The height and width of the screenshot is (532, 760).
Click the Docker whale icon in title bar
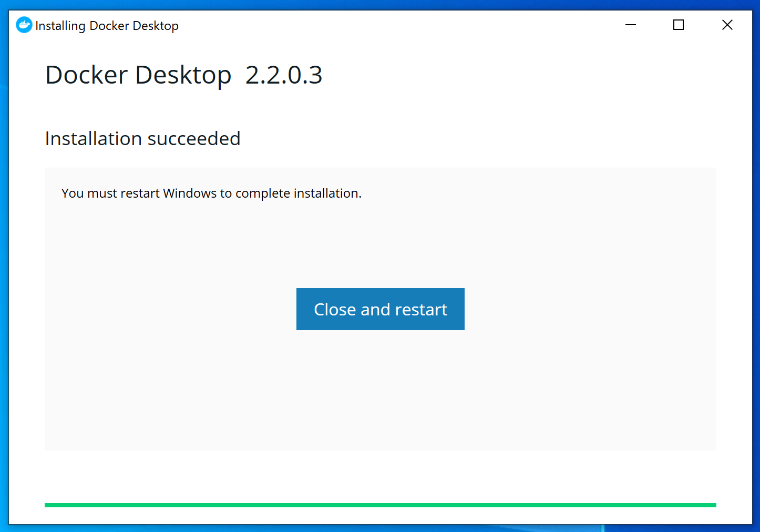pyautogui.click(x=24, y=25)
